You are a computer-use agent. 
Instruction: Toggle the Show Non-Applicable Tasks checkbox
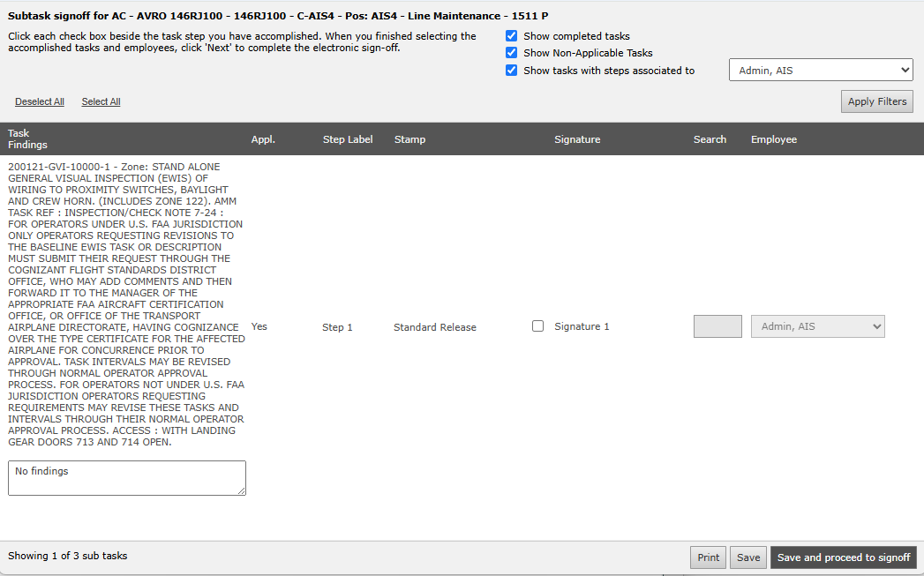coord(512,53)
